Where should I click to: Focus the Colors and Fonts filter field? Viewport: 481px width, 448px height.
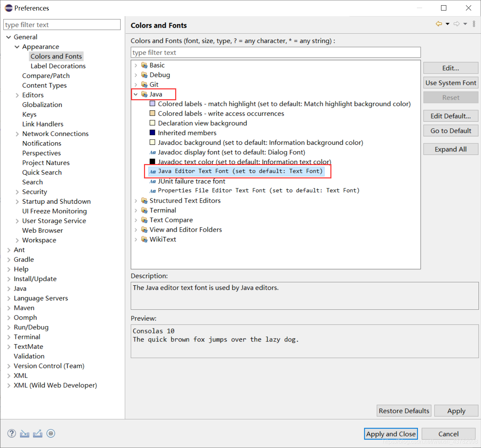tap(276, 53)
